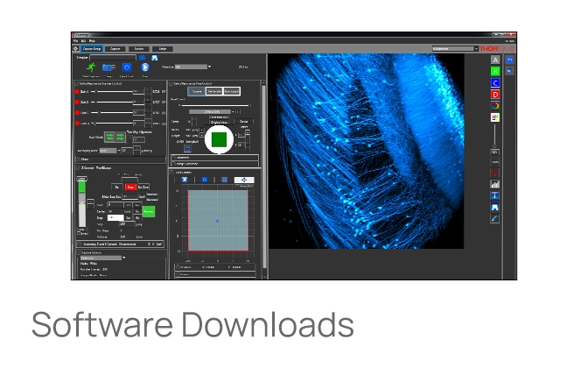Click first blue icon in XY stage panel
This screenshot has height=368, width=588.
point(185,180)
